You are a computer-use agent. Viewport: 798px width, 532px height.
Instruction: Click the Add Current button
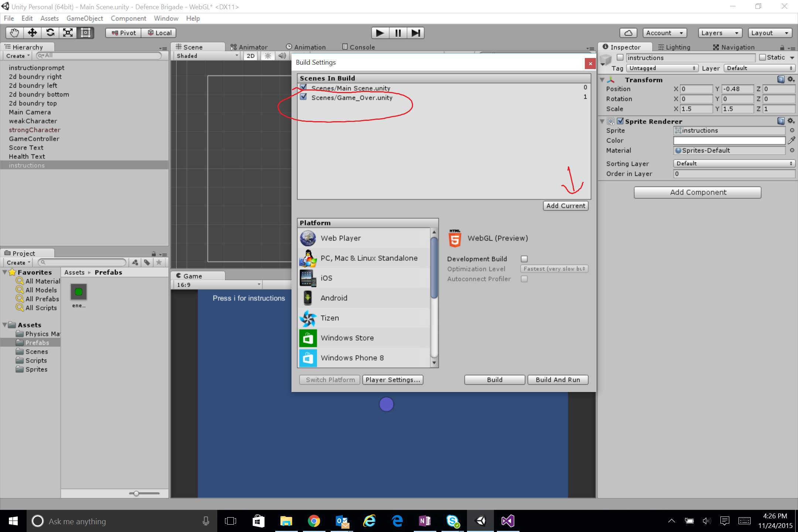click(566, 206)
